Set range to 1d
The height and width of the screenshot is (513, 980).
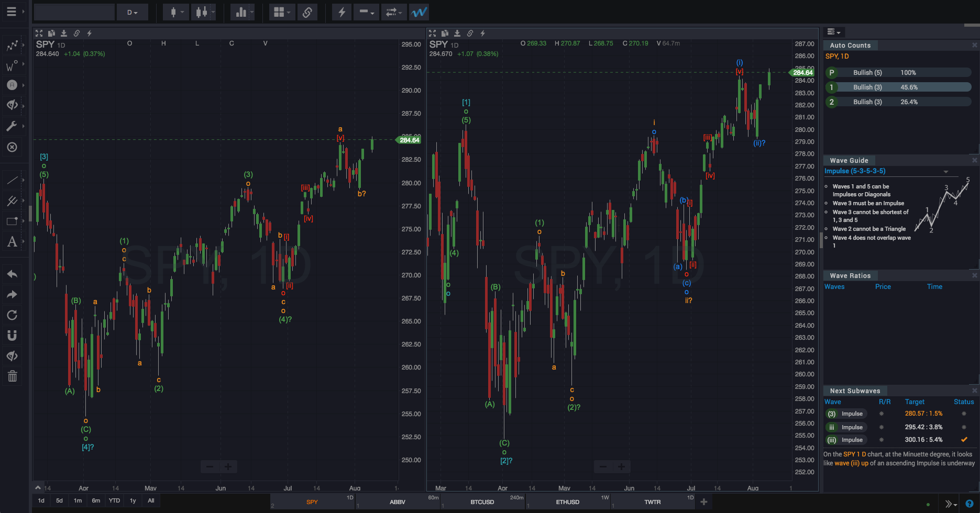tap(41, 500)
